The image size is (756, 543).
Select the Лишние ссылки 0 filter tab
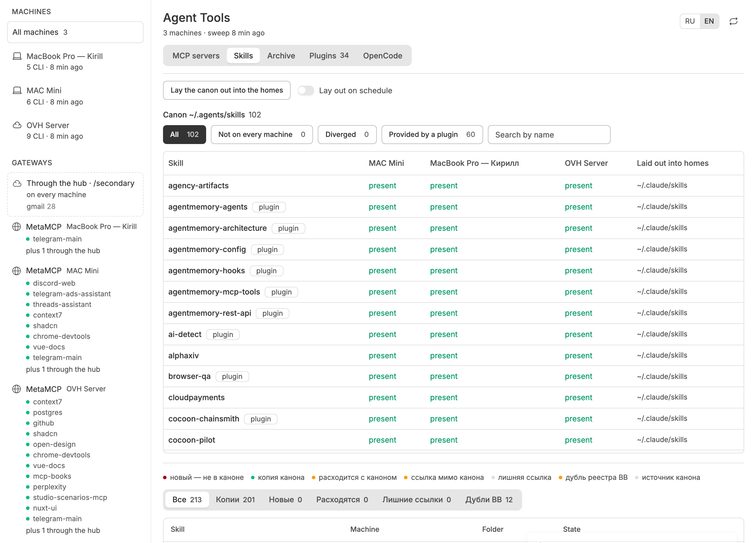point(417,500)
